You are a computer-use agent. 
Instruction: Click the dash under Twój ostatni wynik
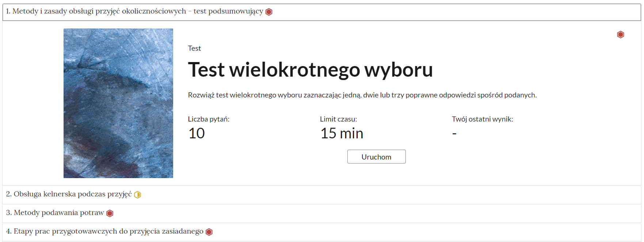(x=454, y=134)
